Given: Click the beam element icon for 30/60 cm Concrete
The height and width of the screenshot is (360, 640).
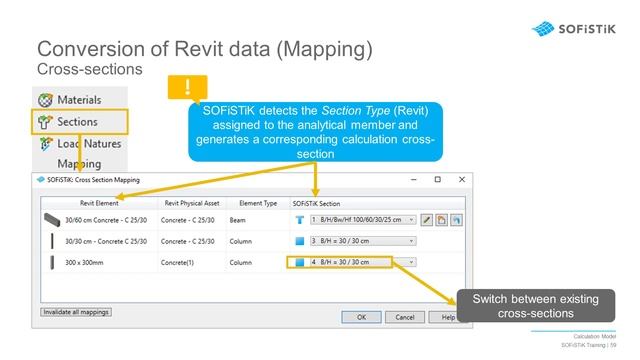Looking at the screenshot, I should 52,220.
